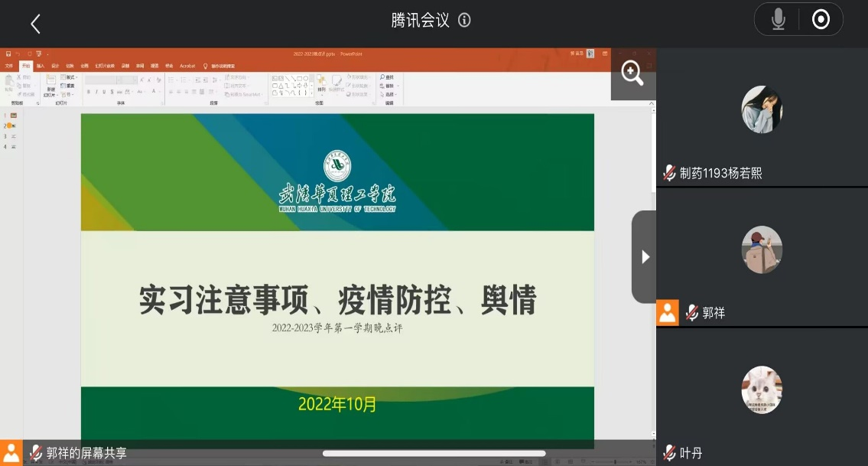Open the font size combo box
Viewport: 868px width, 466px height.
click(x=129, y=80)
